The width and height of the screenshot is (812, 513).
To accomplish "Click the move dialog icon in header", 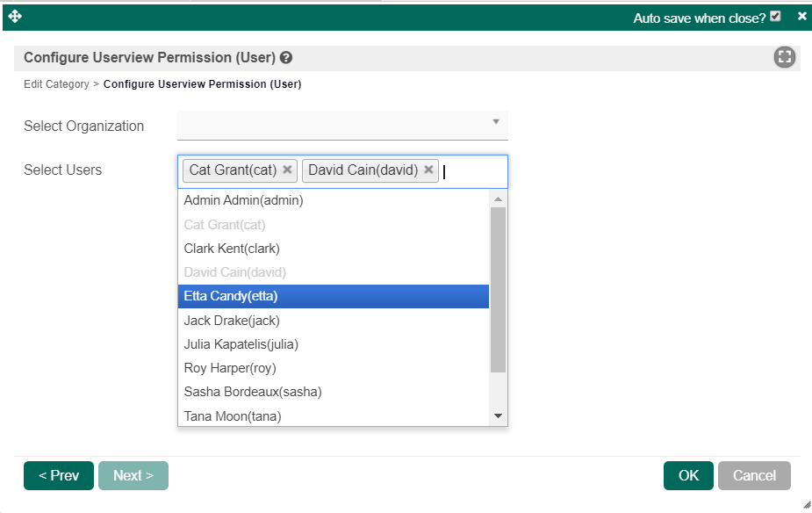I will [15, 17].
